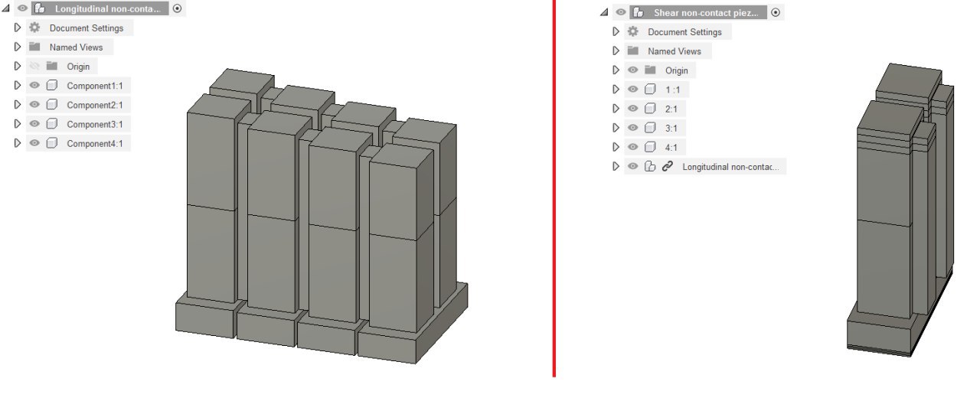Screen dimensions: 980x401
Task: Click the Origin folder icon in Longitudinal tree
Action: coord(52,66)
